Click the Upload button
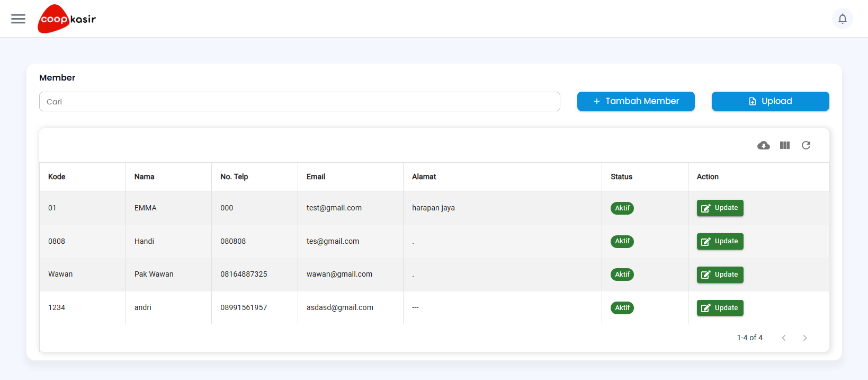This screenshot has width=868, height=380. (x=770, y=101)
